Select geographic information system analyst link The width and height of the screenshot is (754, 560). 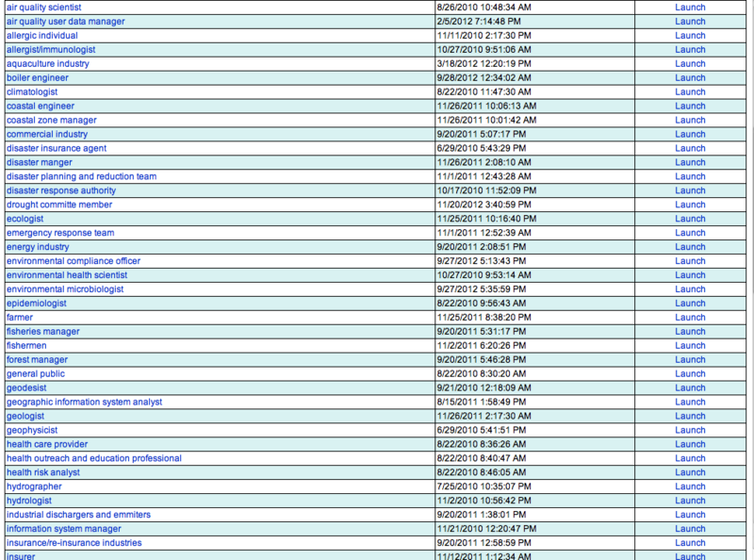tap(84, 402)
